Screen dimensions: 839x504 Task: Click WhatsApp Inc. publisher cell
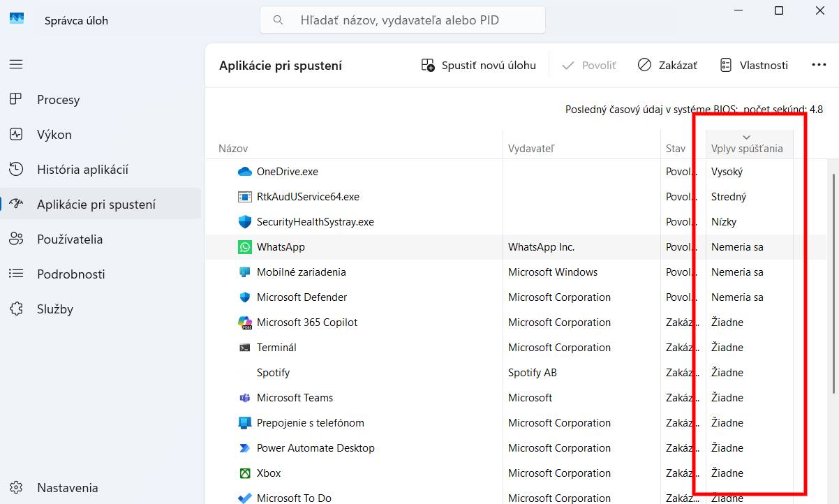click(x=541, y=246)
